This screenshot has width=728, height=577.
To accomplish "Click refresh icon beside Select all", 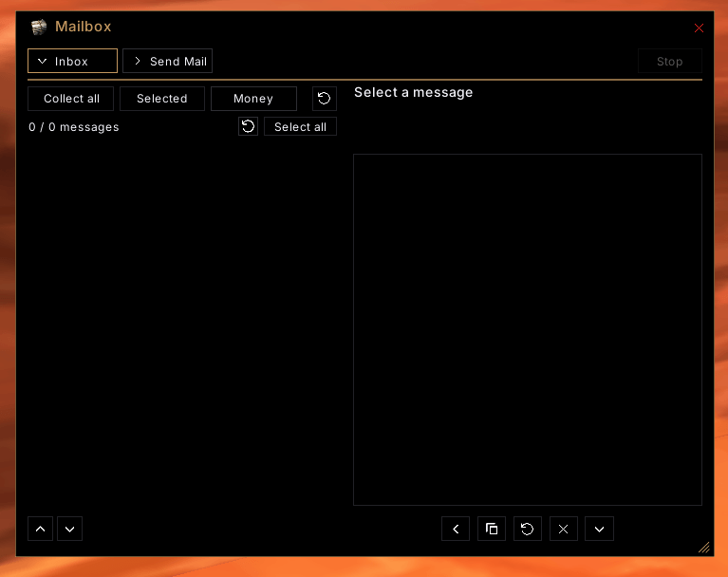I will [x=248, y=126].
